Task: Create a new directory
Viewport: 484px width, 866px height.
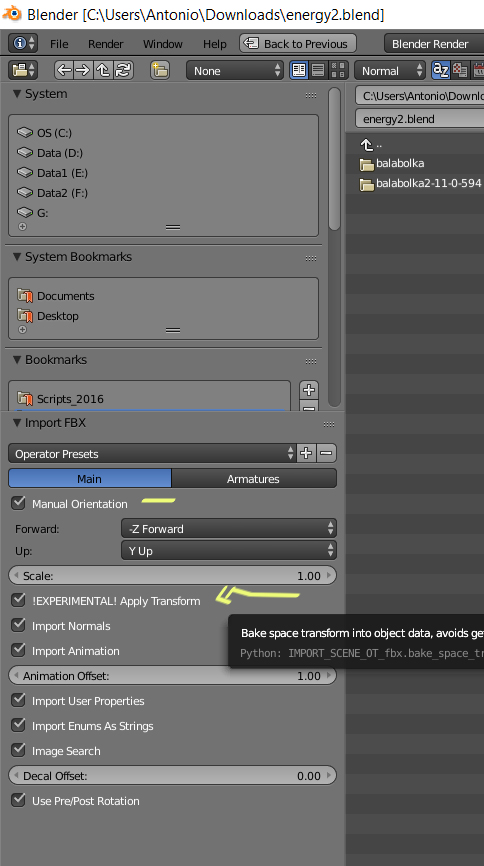Action: coord(160,70)
